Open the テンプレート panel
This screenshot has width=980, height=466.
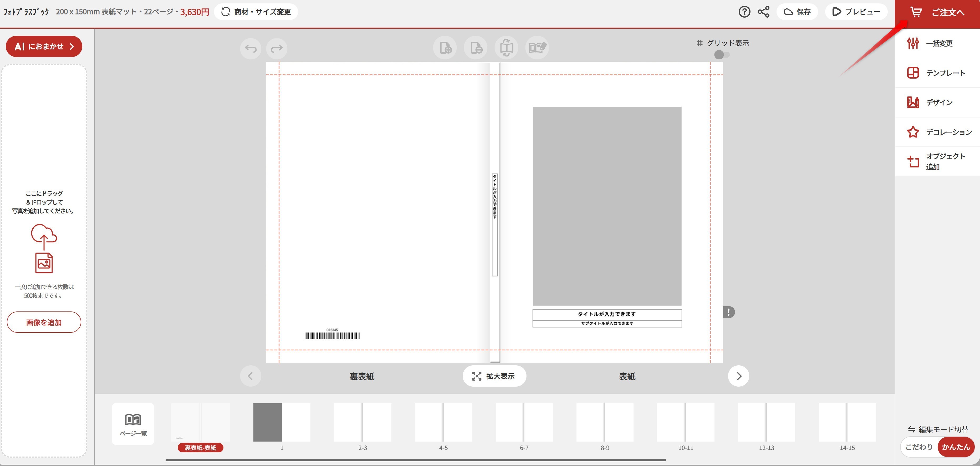(937, 73)
